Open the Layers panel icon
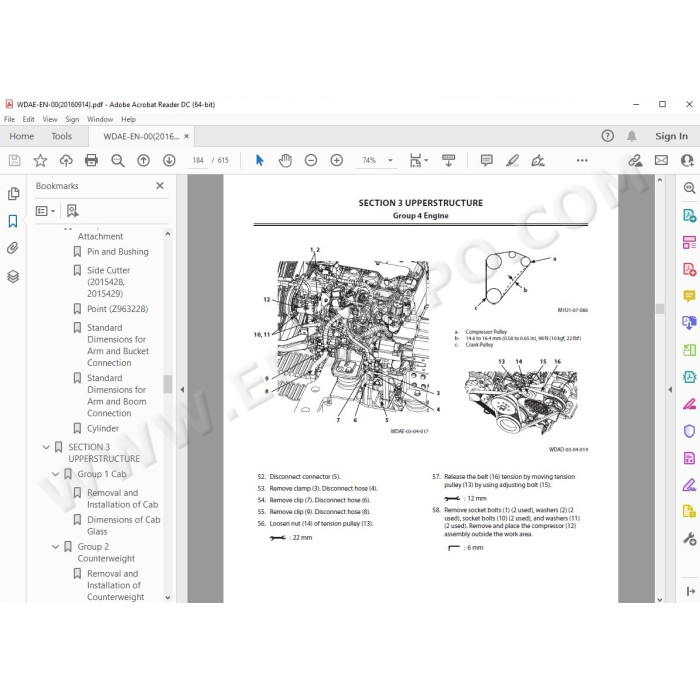700x700 pixels. (13, 277)
